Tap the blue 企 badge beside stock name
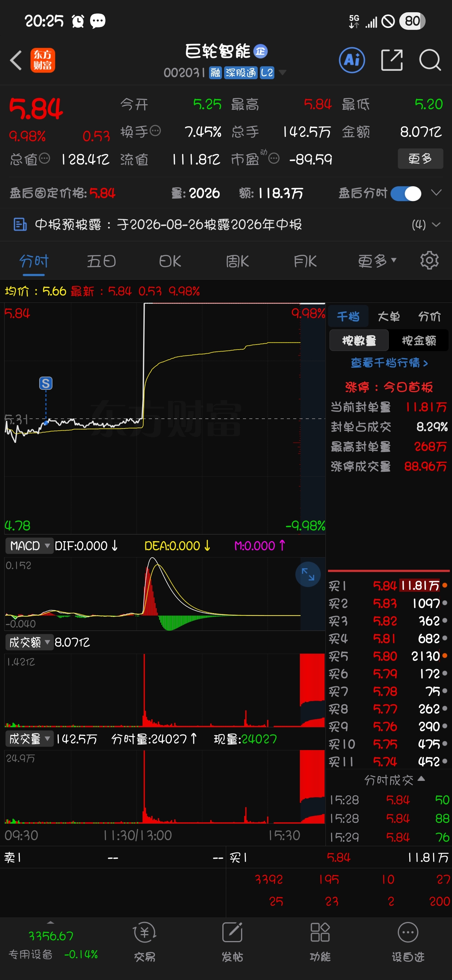452x980 pixels. [261, 51]
